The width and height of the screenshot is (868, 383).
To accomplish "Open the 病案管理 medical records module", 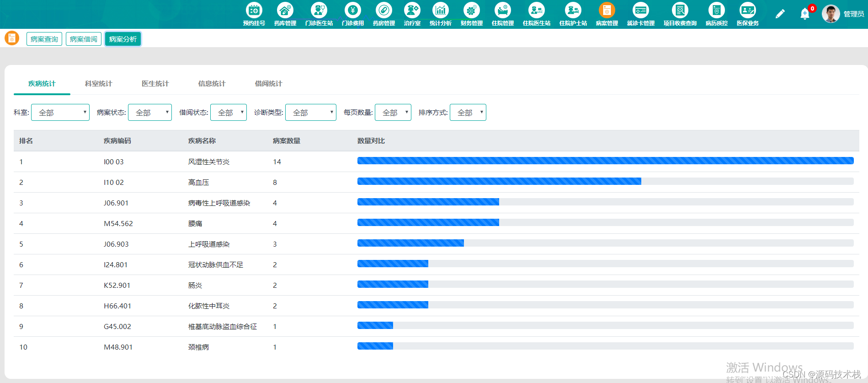I will tap(607, 14).
